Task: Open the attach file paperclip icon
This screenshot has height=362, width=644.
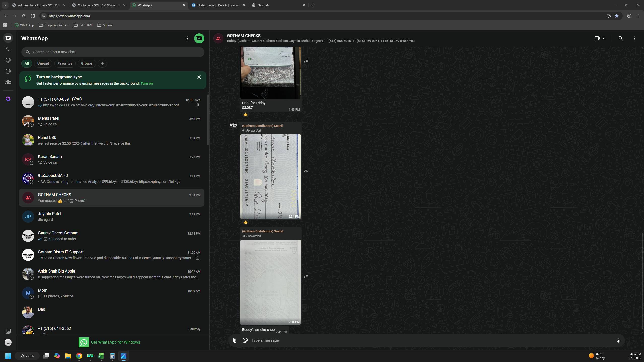Action: click(x=235, y=340)
